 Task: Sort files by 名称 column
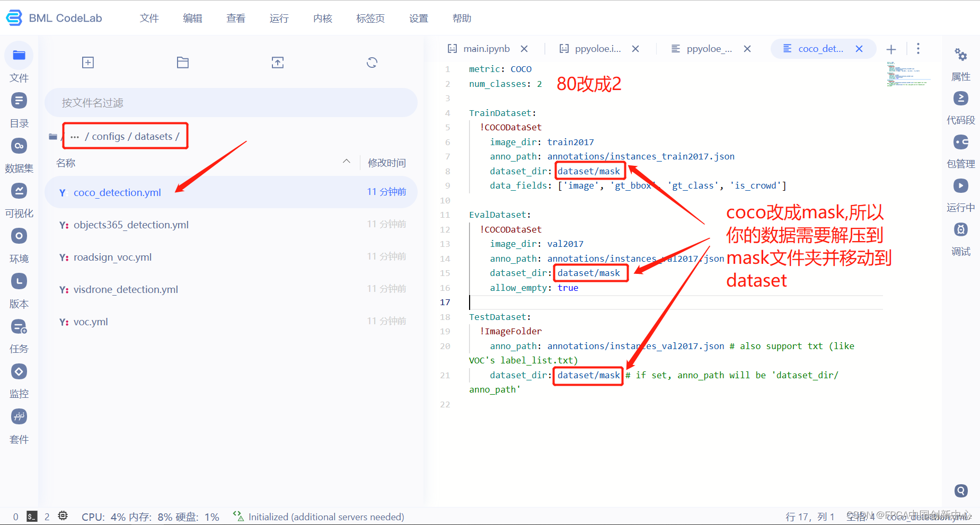[66, 163]
